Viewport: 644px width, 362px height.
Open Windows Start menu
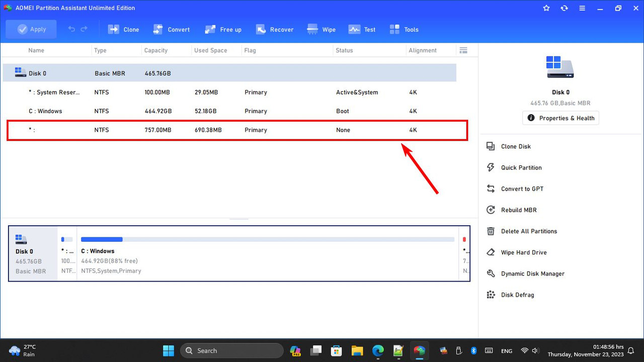pos(169,350)
